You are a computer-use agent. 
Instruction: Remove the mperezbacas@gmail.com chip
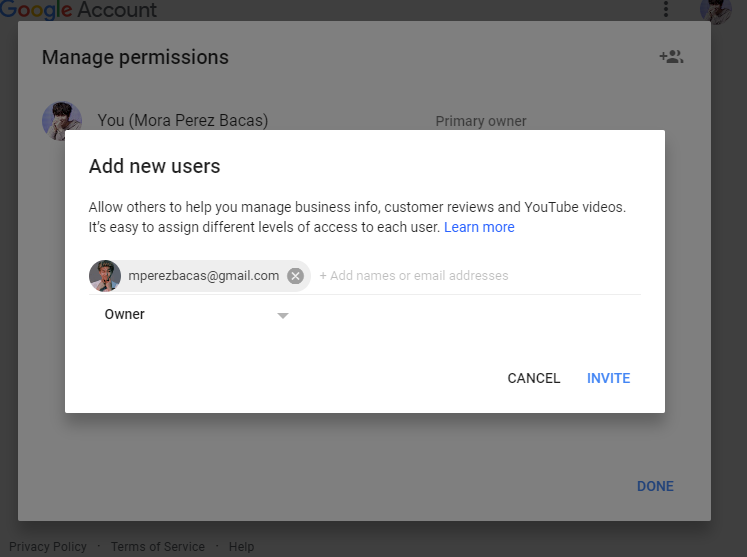click(x=295, y=276)
